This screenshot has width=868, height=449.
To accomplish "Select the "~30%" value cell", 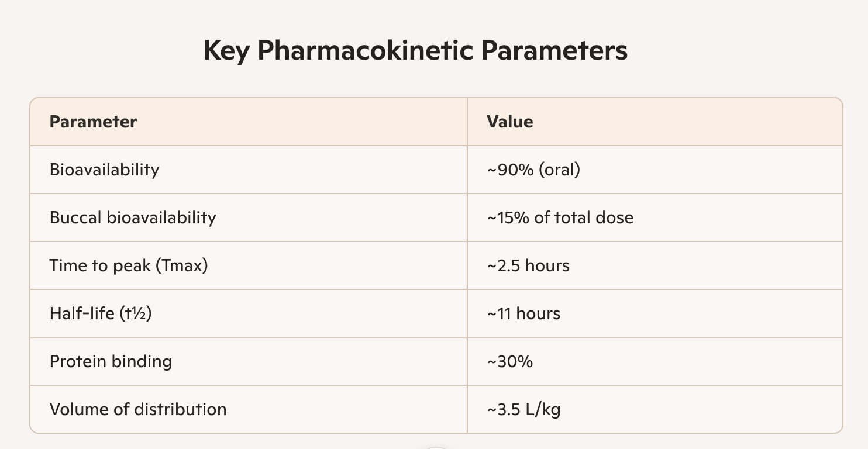I will coord(509,361).
